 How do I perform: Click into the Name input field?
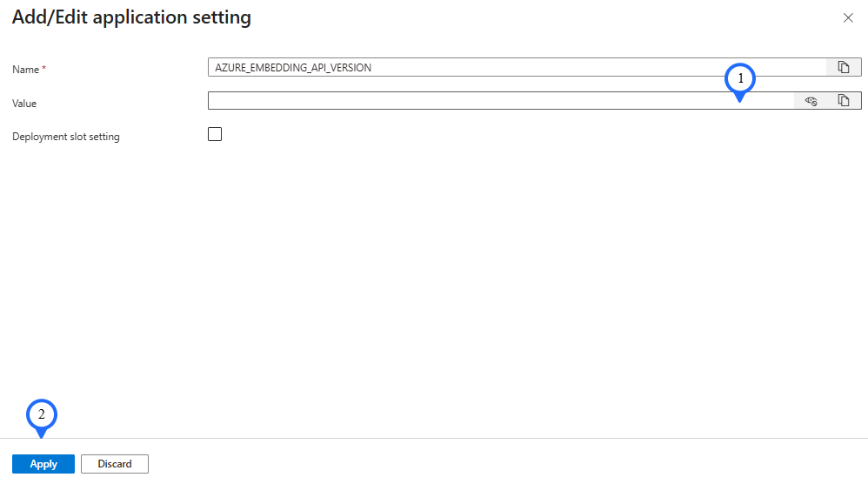click(x=517, y=67)
